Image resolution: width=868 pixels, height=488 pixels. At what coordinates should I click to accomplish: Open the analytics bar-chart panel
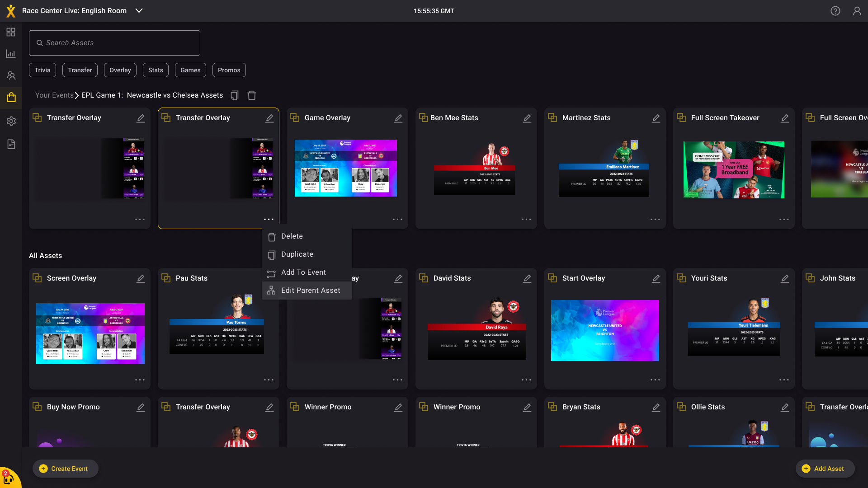(x=11, y=54)
